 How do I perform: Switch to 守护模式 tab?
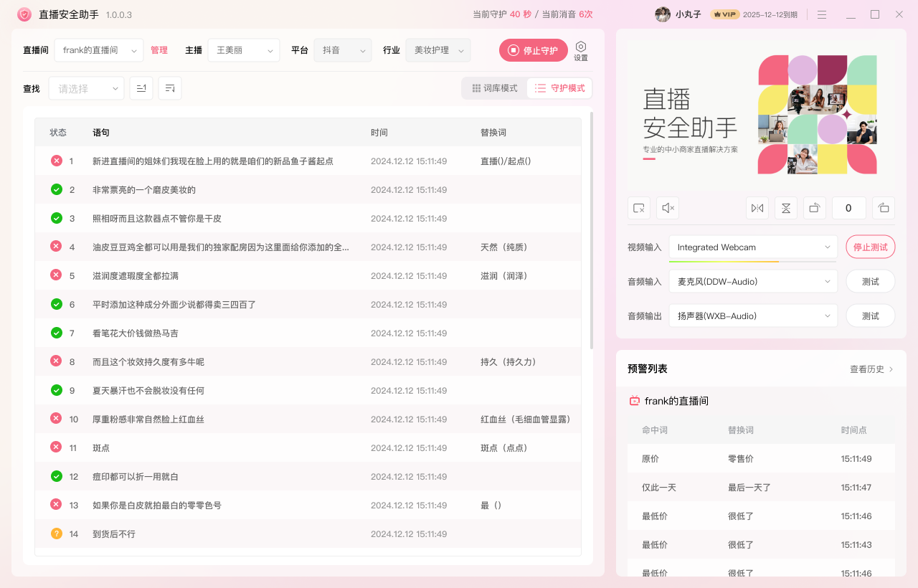(559, 88)
